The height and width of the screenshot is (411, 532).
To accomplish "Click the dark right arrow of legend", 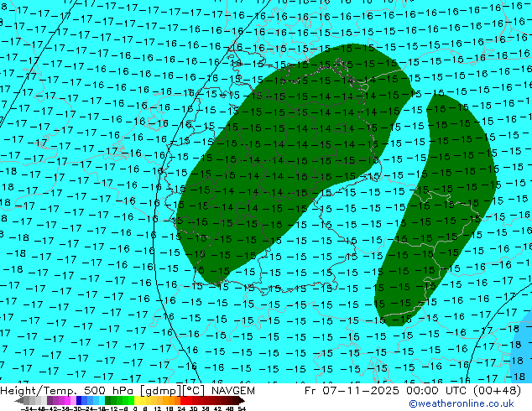I will pyautogui.click(x=242, y=400).
